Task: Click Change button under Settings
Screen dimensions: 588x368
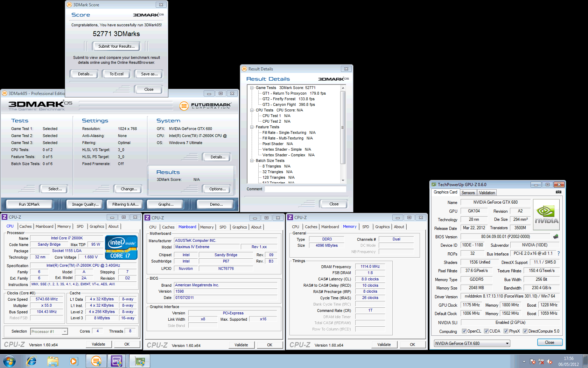Action: pyautogui.click(x=129, y=189)
